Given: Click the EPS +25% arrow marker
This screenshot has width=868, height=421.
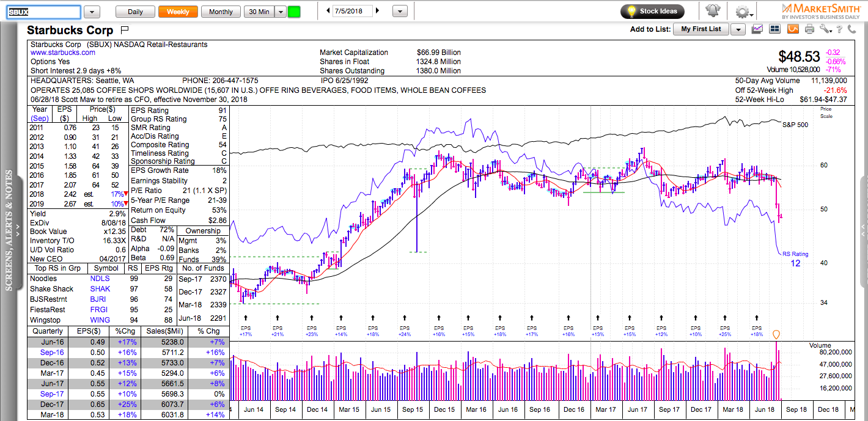Looking at the screenshot, I should (x=725, y=317).
